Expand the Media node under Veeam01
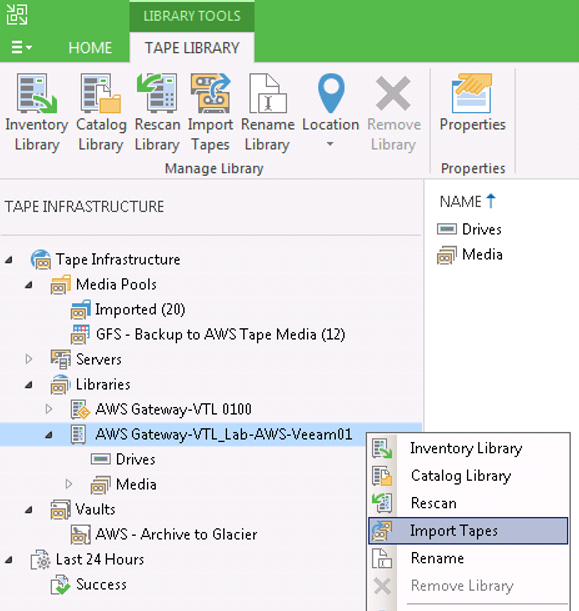The height and width of the screenshot is (611, 579). [x=69, y=484]
